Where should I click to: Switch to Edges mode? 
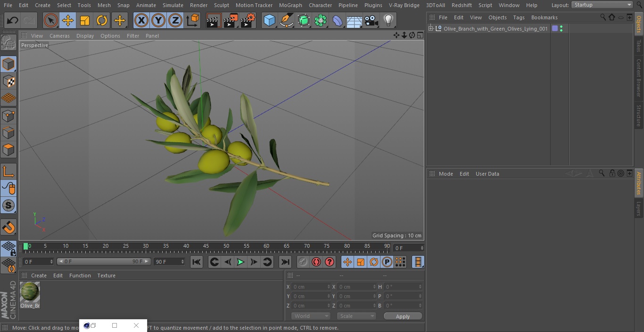tap(8, 133)
